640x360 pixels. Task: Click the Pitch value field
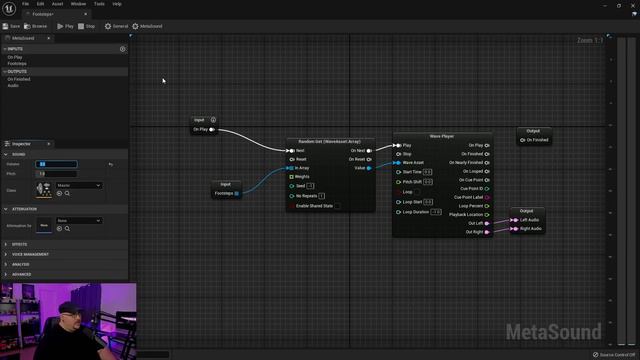point(56,174)
